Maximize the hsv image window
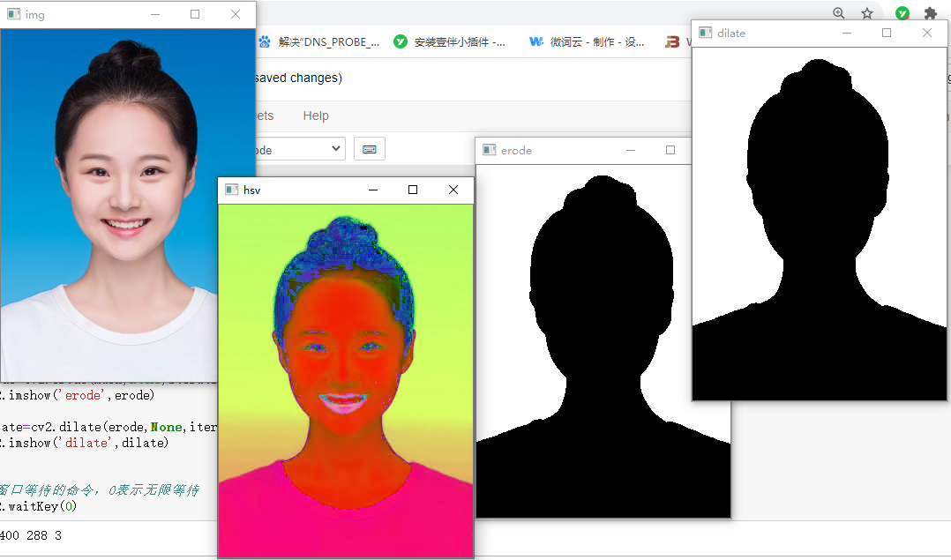 pyautogui.click(x=413, y=190)
